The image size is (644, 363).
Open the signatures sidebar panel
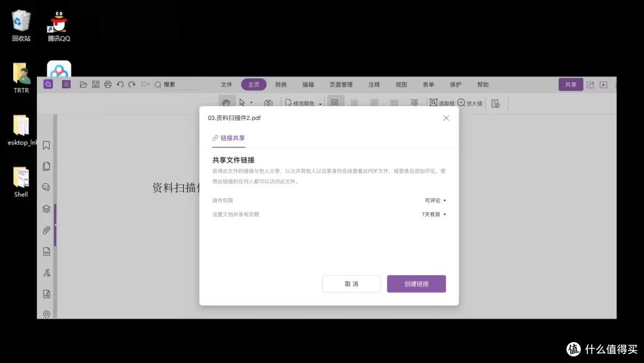tap(47, 273)
